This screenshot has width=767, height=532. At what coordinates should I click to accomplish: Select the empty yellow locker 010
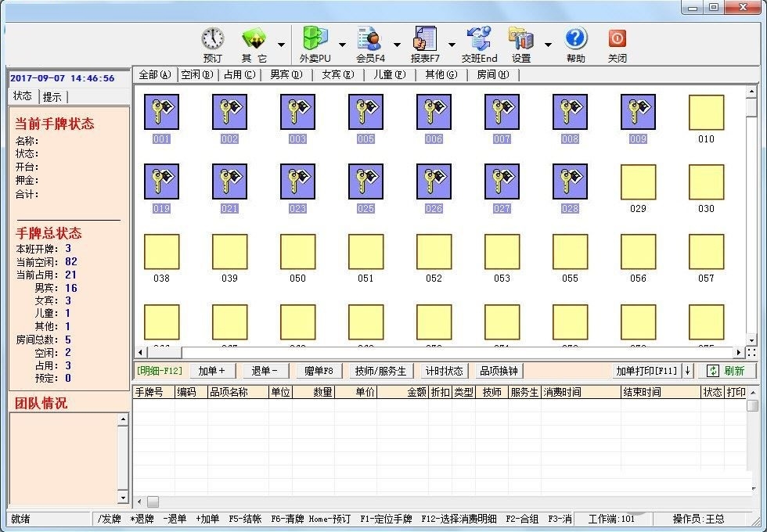coord(706,112)
